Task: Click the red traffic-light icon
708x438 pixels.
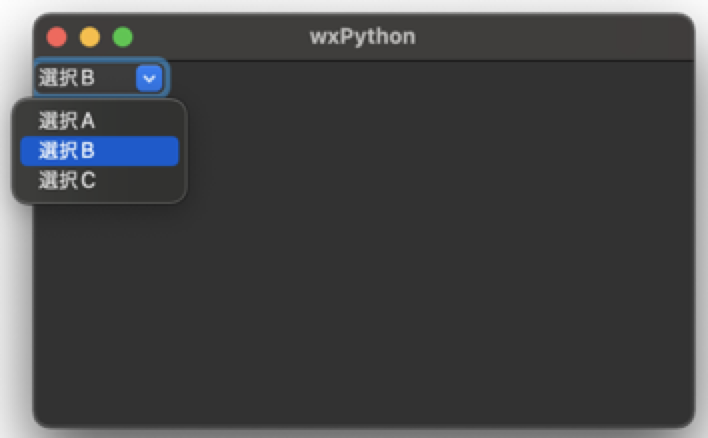Action: (57, 37)
